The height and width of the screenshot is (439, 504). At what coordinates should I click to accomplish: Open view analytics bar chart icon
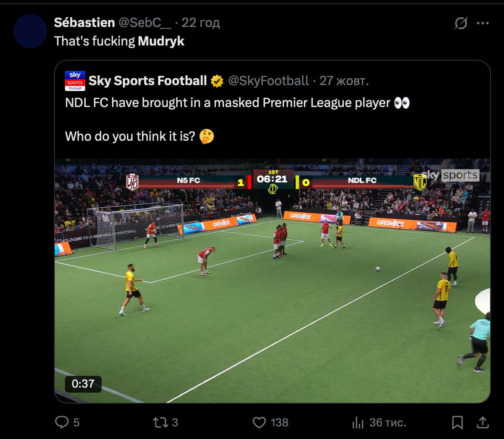[x=358, y=422]
